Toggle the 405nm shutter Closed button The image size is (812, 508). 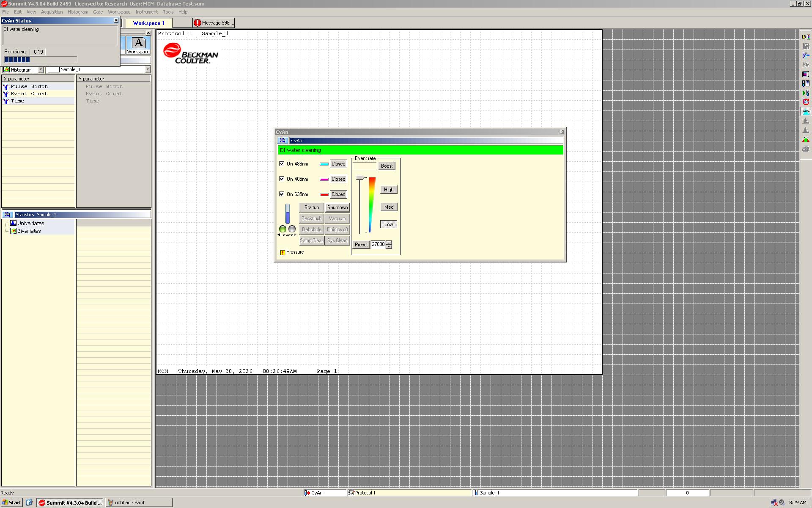point(338,179)
